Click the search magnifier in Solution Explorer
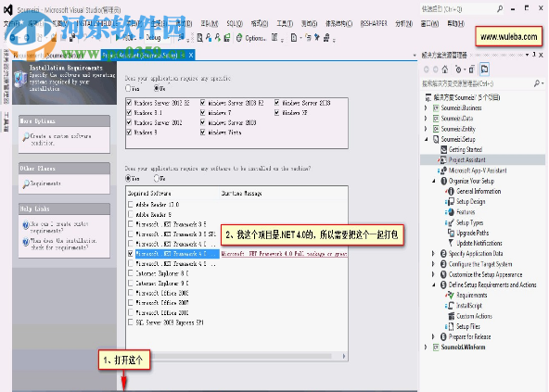The image size is (549, 392). pyautogui.click(x=537, y=83)
